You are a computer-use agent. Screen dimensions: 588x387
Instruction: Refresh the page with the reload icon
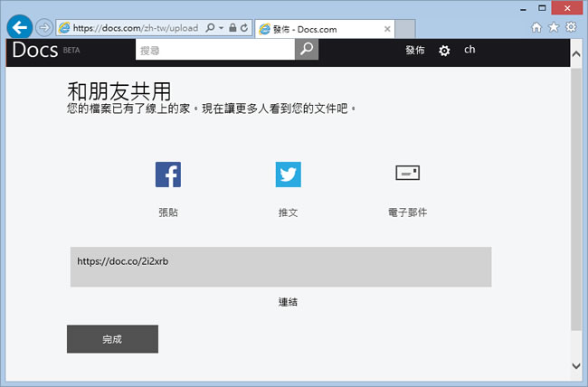pyautogui.click(x=244, y=27)
